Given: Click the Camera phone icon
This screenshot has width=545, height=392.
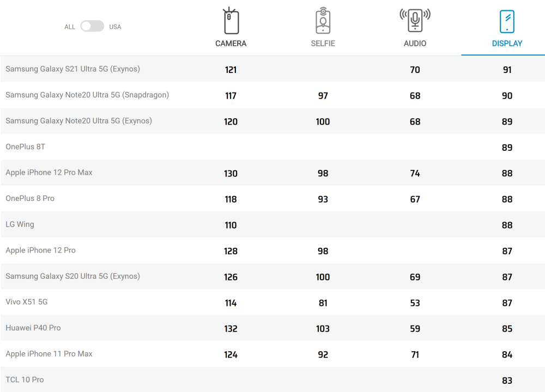Looking at the screenshot, I should click(231, 21).
